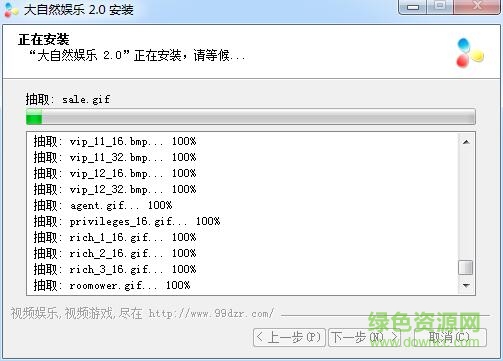Viewport: 503px width, 361px height.
Task: Cancel installation with 取消(C) button
Action: coord(450,337)
